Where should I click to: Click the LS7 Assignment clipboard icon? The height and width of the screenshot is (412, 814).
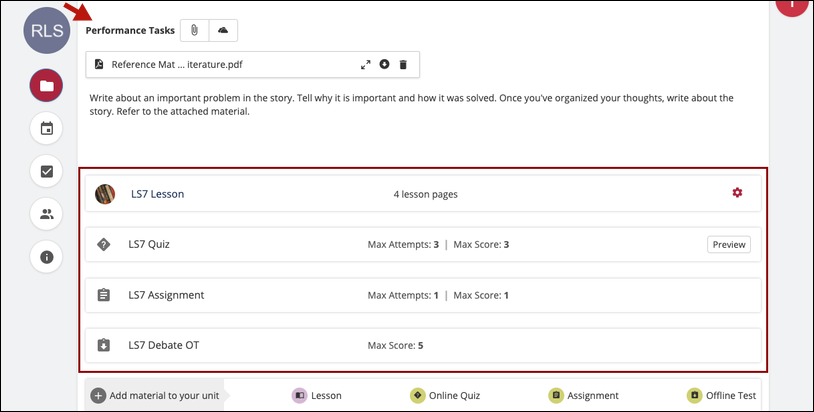(104, 295)
